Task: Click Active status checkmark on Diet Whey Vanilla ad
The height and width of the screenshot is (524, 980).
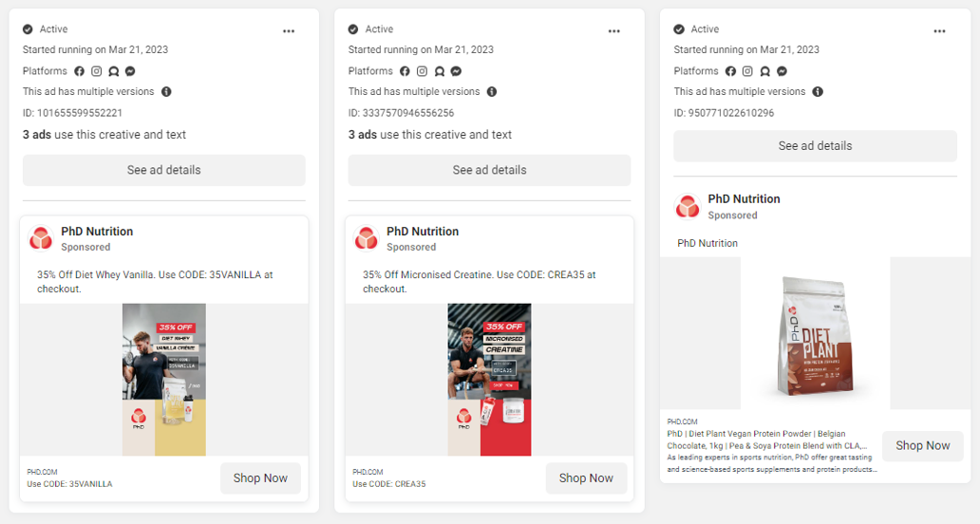Action: 28,29
